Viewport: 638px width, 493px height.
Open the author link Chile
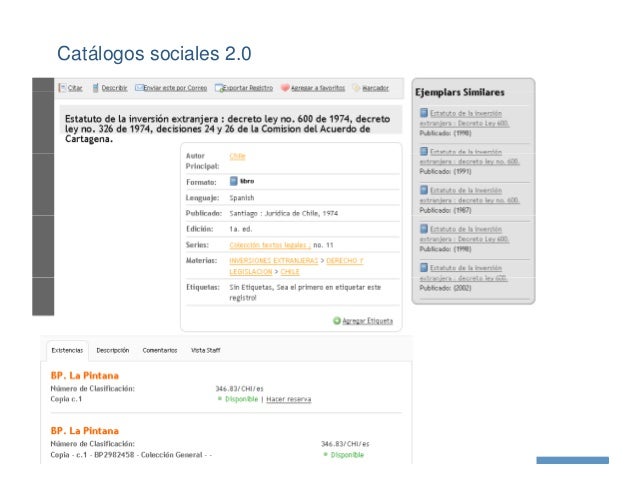pos(238,156)
